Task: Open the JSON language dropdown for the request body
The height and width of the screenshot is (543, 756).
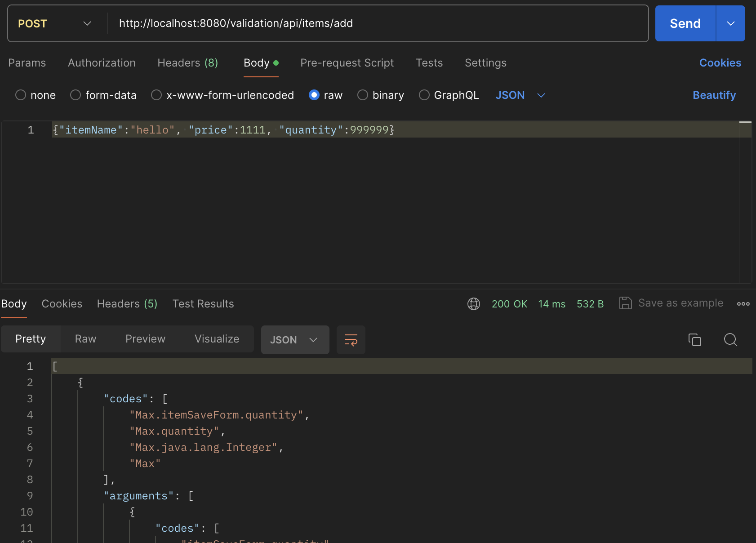Action: [x=520, y=95]
